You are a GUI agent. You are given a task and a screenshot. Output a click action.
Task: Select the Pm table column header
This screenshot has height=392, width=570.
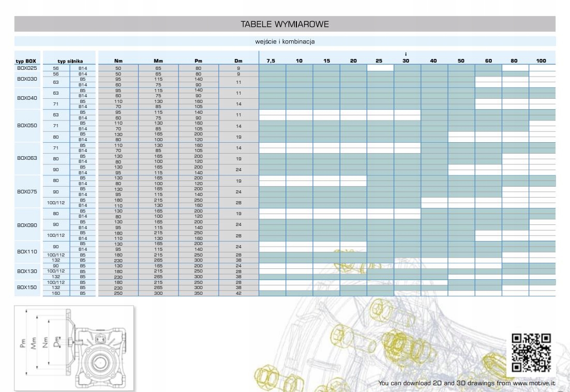[x=198, y=61]
